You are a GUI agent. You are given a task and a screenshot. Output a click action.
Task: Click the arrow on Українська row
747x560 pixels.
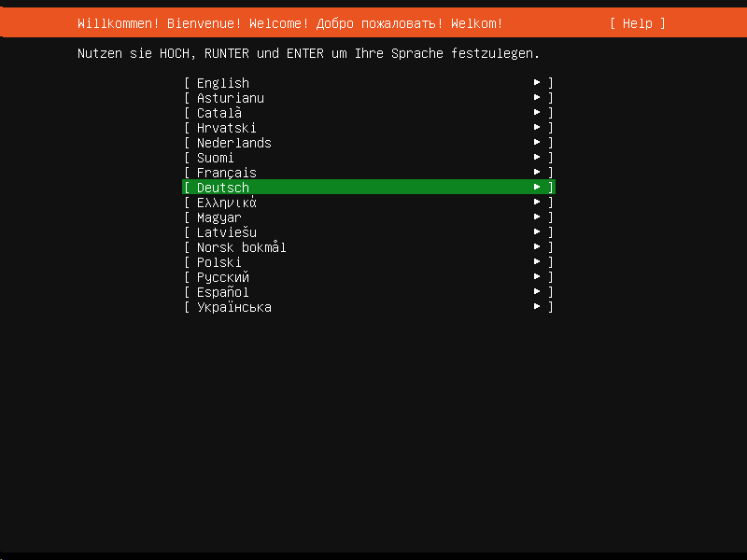click(x=537, y=307)
